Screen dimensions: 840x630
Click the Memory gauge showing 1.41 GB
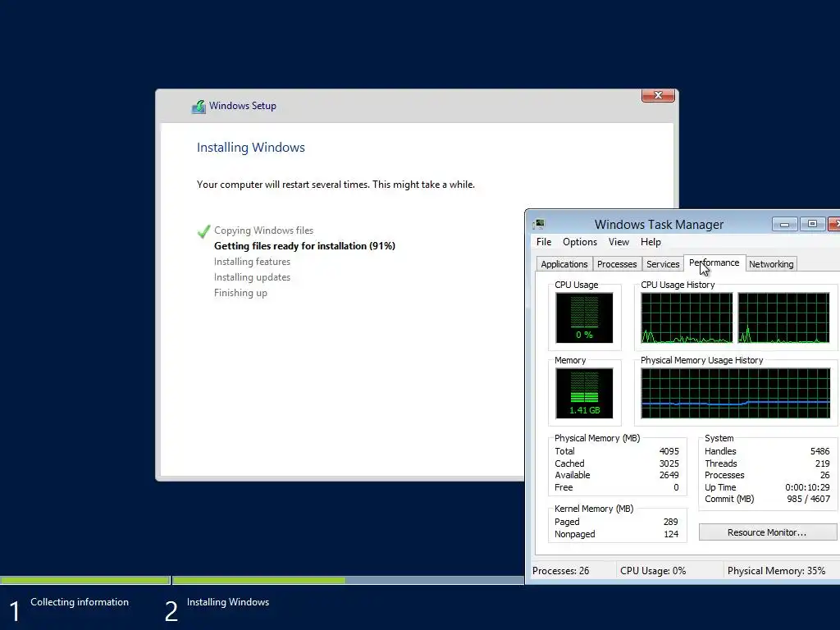(584, 393)
